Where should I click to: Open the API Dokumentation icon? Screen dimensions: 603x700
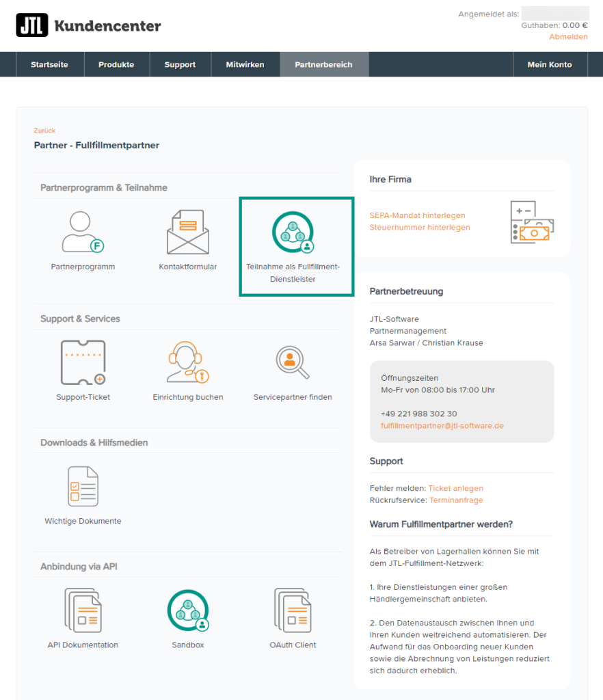(83, 610)
